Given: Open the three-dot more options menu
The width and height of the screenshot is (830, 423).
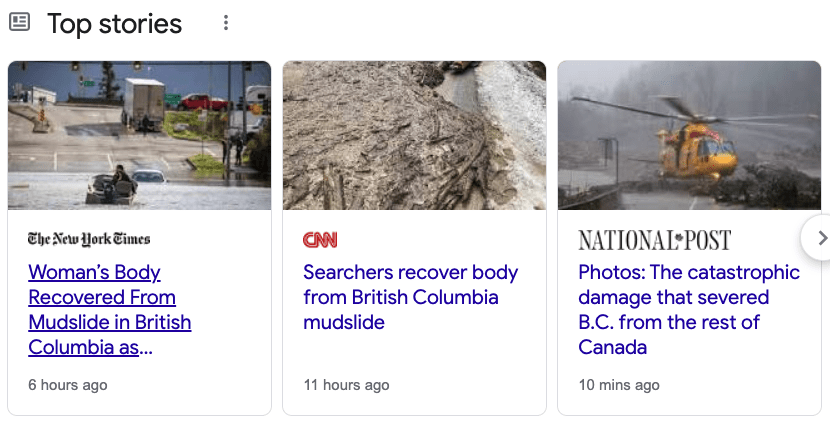Looking at the screenshot, I should [226, 23].
